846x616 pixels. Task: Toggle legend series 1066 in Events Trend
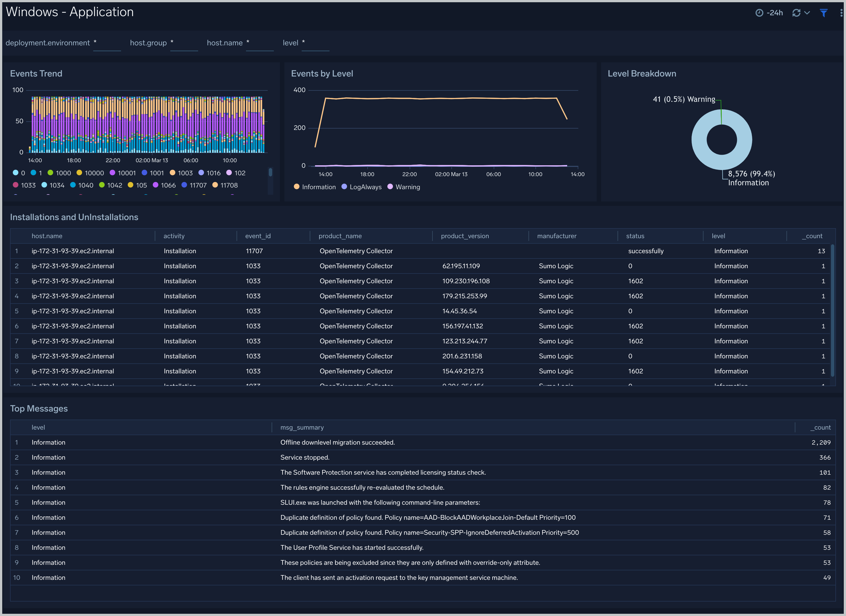coord(164,185)
